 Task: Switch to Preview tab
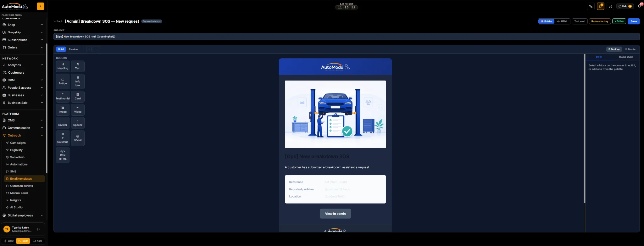[x=73, y=49]
